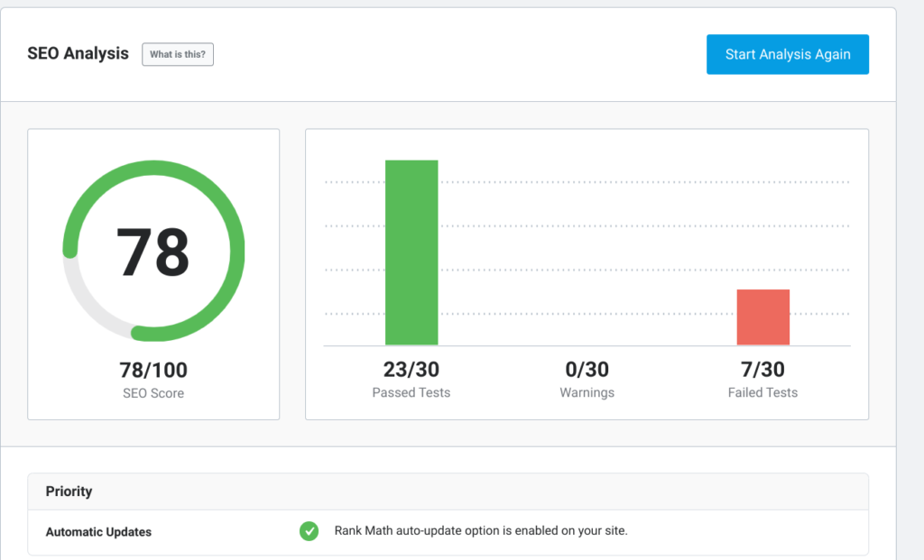Select the SEO score circular gauge showing 78
Image resolution: width=924 pixels, height=560 pixels.
point(153,251)
